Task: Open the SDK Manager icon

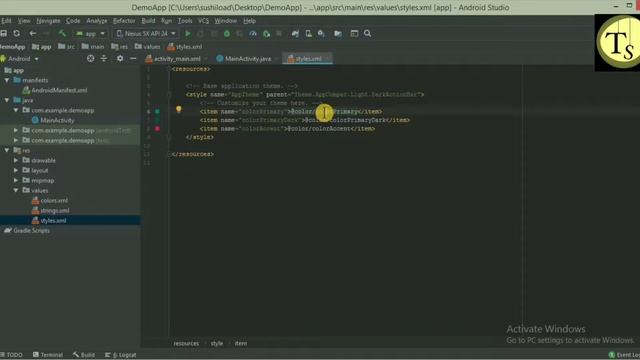Action: pos(322,33)
